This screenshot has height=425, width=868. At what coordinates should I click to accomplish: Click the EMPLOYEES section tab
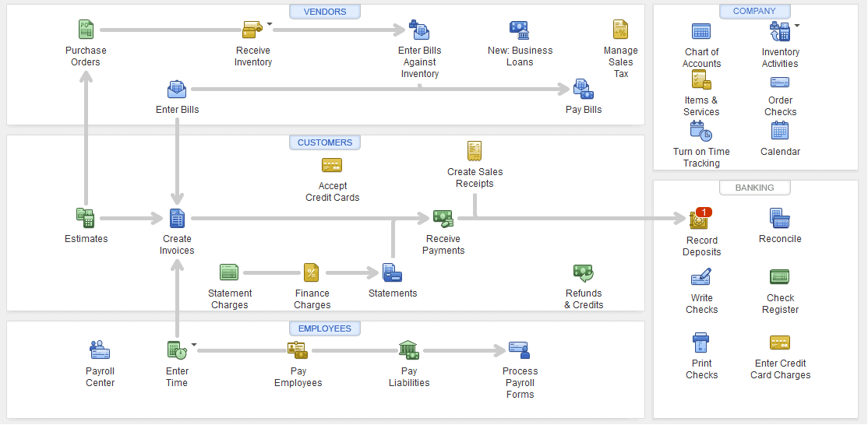pos(325,328)
